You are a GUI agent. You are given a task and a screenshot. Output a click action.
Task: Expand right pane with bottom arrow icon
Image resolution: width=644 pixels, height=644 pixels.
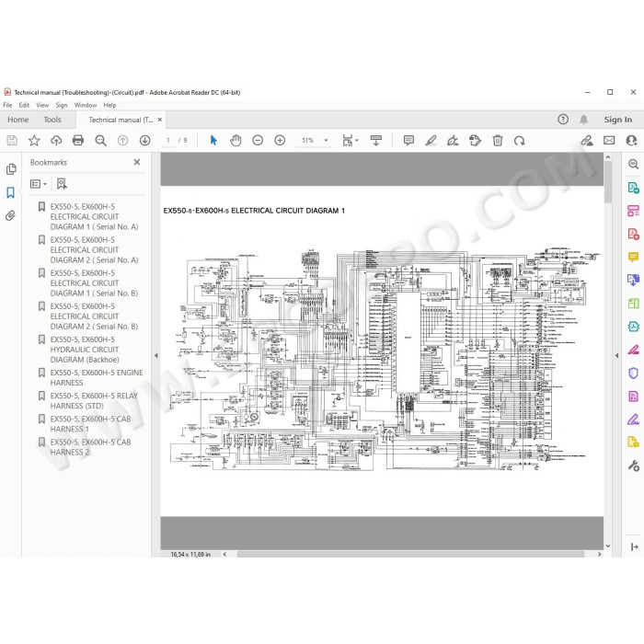point(634,546)
